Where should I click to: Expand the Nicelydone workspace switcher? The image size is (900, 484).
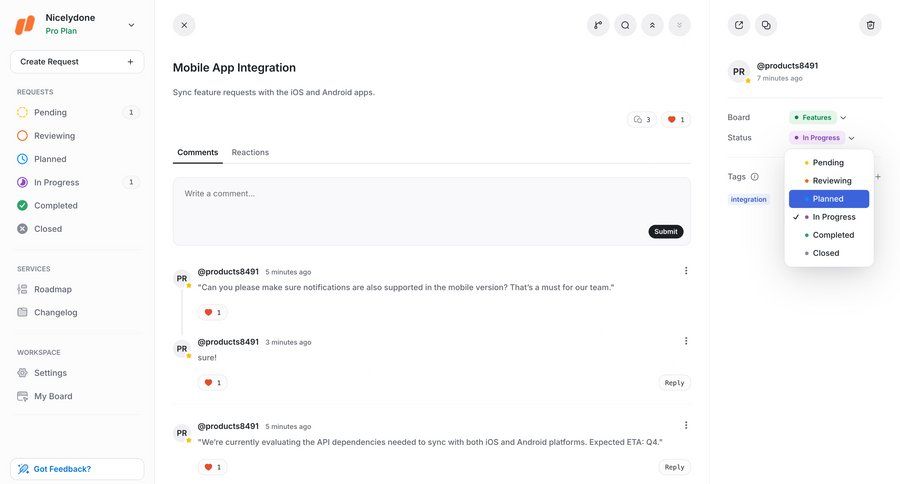[x=131, y=25]
